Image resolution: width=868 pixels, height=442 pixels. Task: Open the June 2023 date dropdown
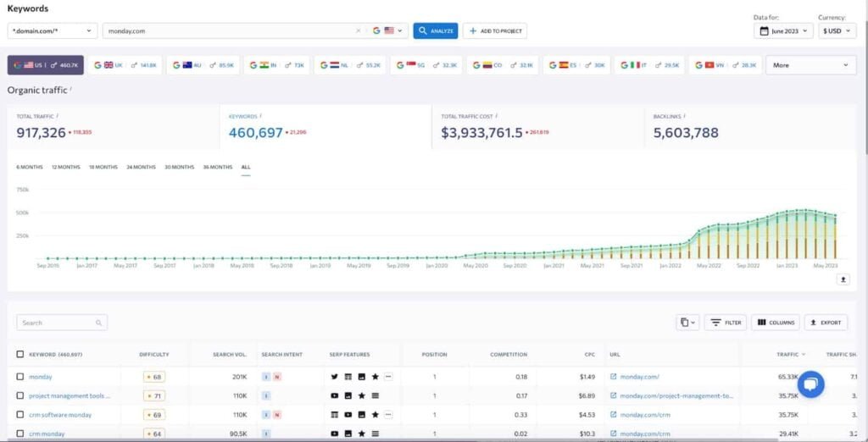783,31
